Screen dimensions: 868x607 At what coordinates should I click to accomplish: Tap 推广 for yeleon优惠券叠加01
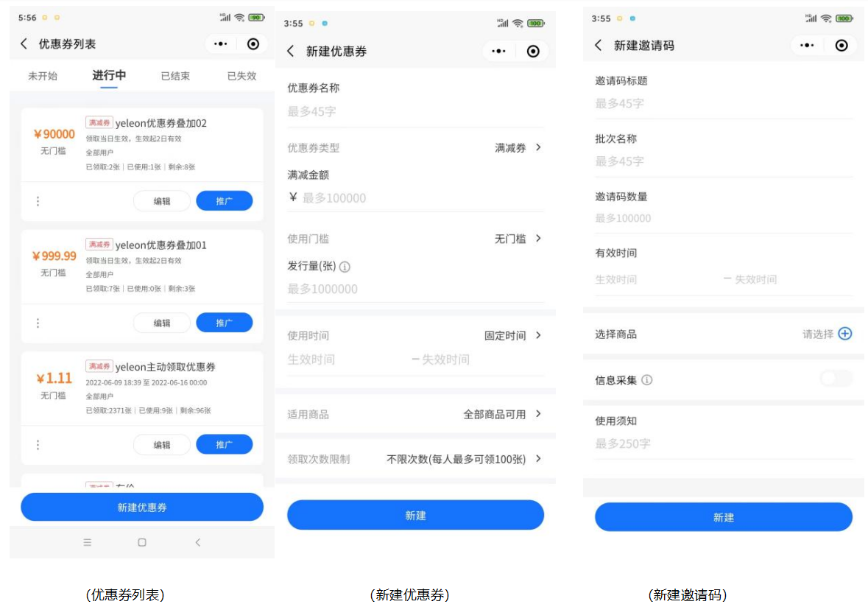pyautogui.click(x=225, y=323)
